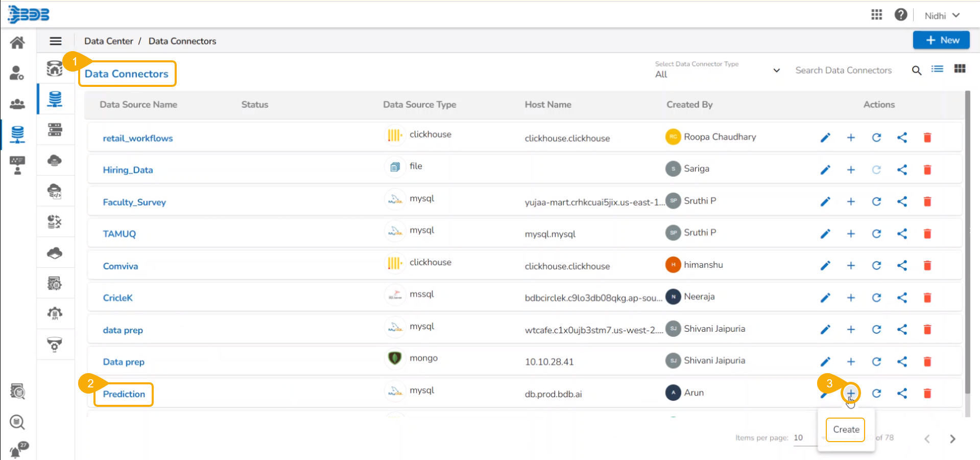
Task: Switch to list view
Action: [x=937, y=69]
